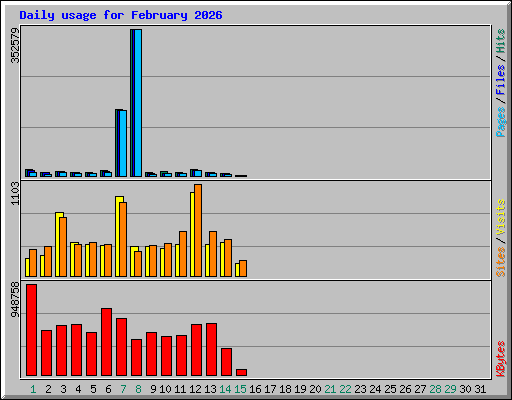Click day label 10 on the x-axis
Image resolution: width=512 pixels, height=400 pixels.
point(166,389)
